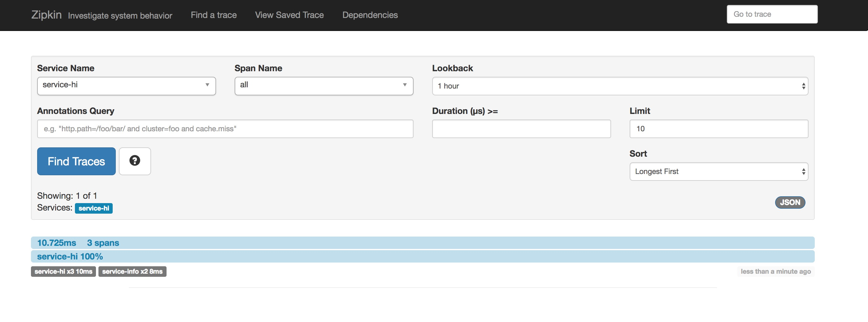Viewport: 868px width, 322px height.
Task: Focus the Go to trace search field
Action: (x=772, y=14)
